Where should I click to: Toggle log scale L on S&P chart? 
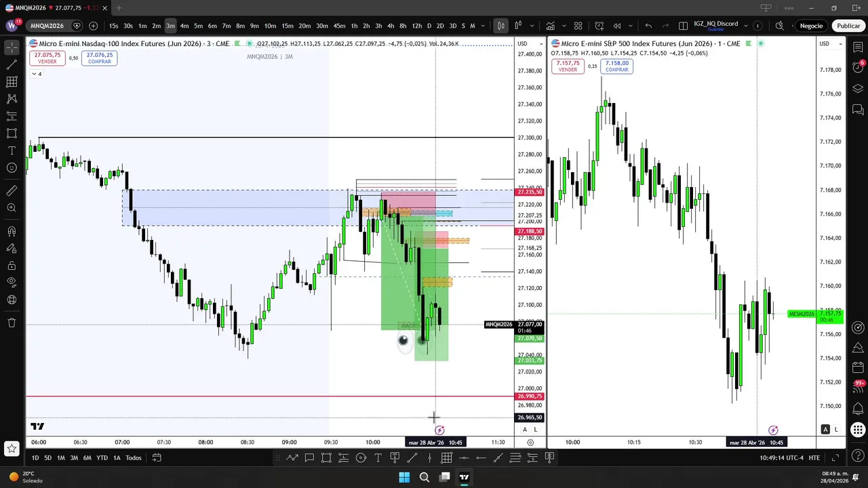pos(836,430)
